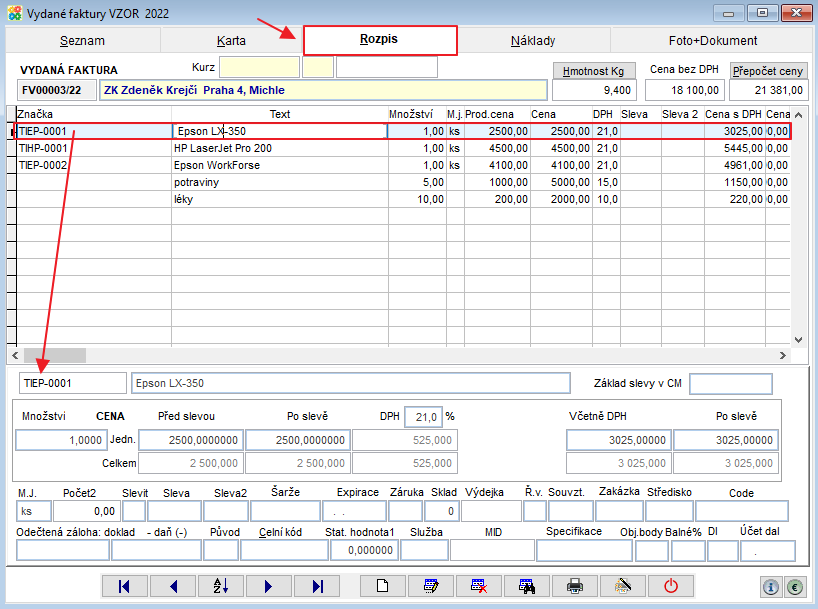Click the Přepočet ceny button
Viewport: 818px width, 609px height.
[768, 71]
